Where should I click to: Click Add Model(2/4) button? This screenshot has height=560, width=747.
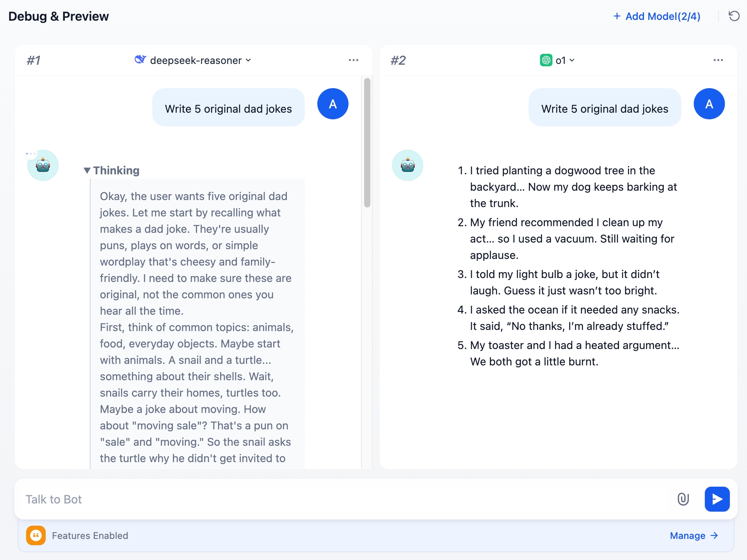[x=657, y=16]
